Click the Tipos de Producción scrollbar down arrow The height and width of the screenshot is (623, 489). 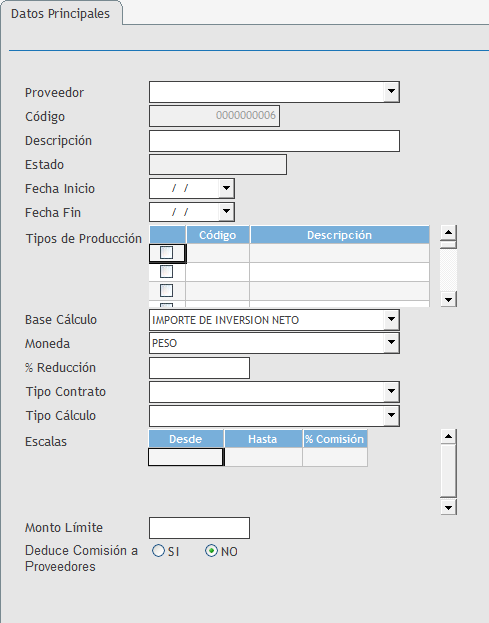448,299
